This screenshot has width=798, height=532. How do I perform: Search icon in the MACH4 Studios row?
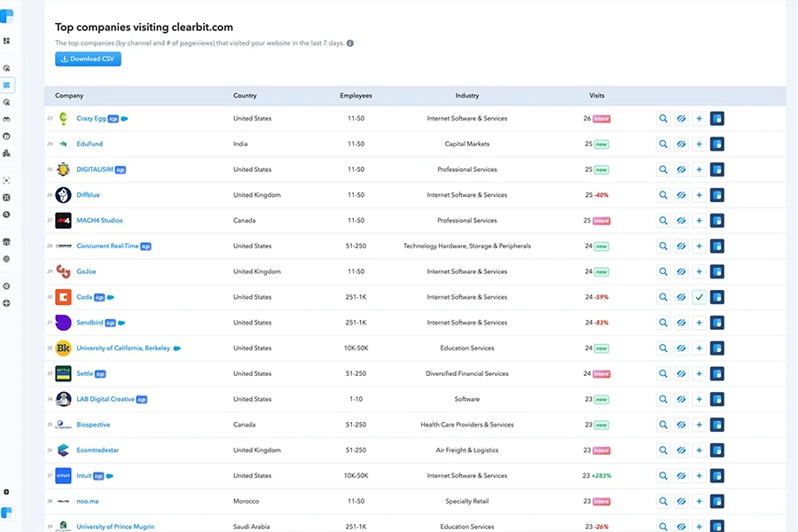click(x=663, y=221)
